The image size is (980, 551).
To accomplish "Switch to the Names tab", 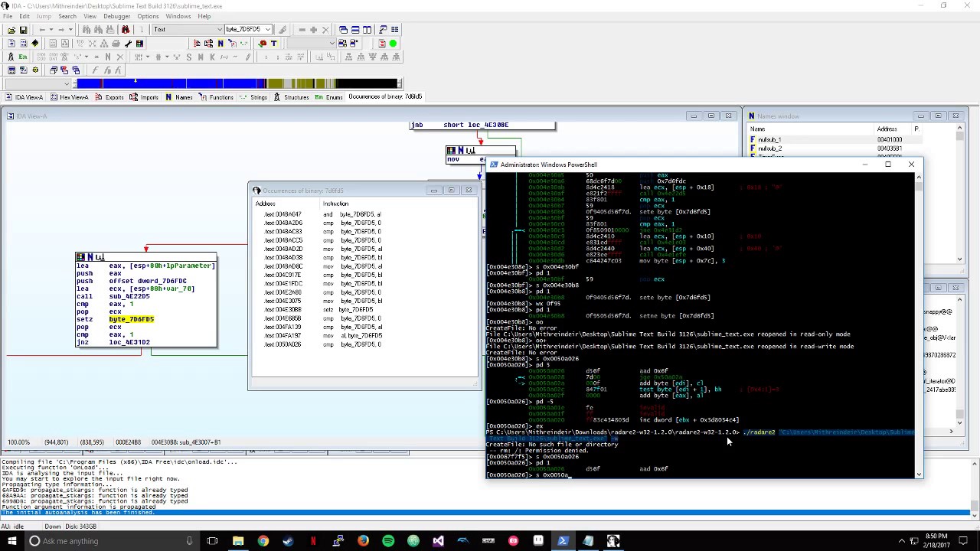I will (x=178, y=97).
